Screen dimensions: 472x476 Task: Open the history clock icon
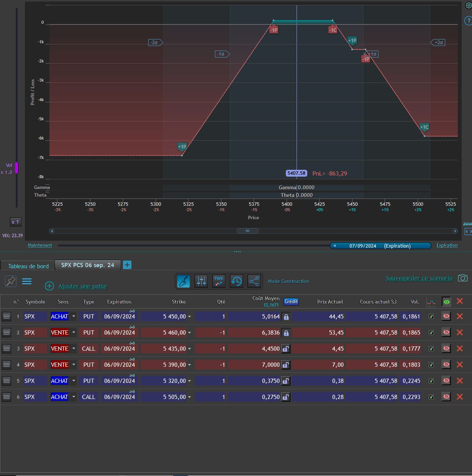[x=236, y=281]
